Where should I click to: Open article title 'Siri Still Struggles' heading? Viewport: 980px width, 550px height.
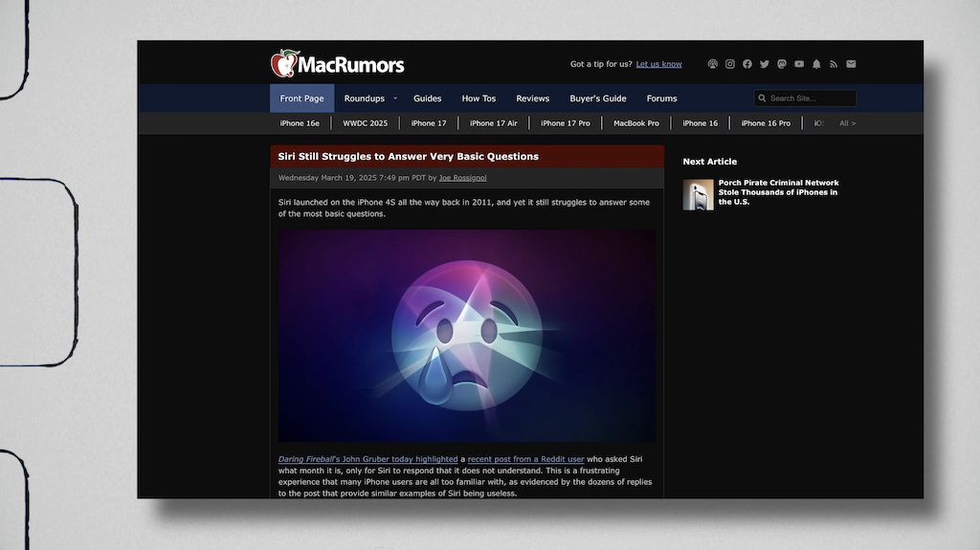pyautogui.click(x=408, y=156)
